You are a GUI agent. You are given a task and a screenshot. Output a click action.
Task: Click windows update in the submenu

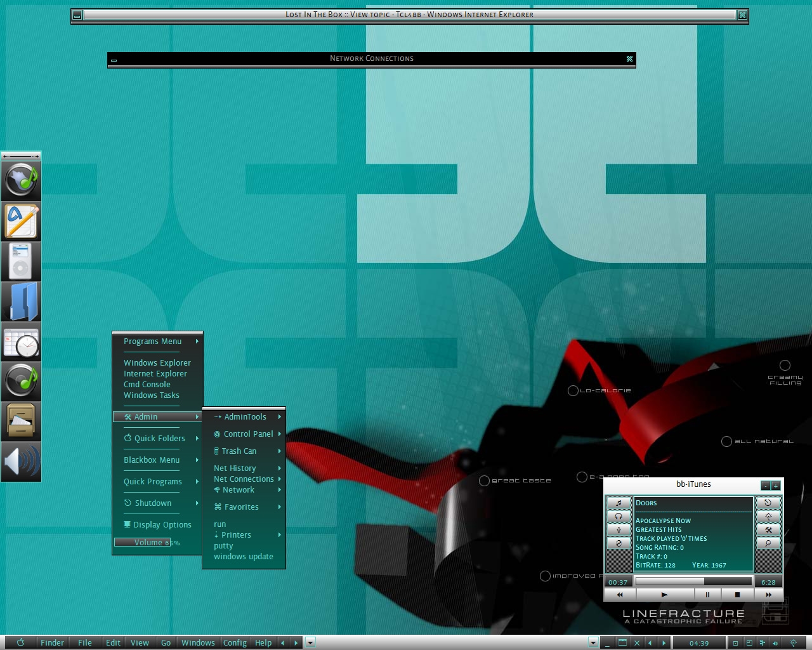pyautogui.click(x=244, y=557)
